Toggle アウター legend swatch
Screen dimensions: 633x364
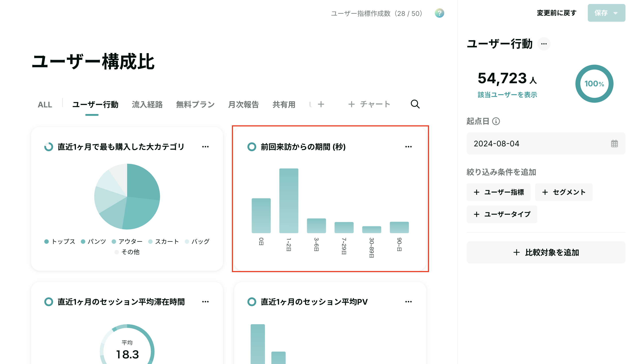coord(114,242)
